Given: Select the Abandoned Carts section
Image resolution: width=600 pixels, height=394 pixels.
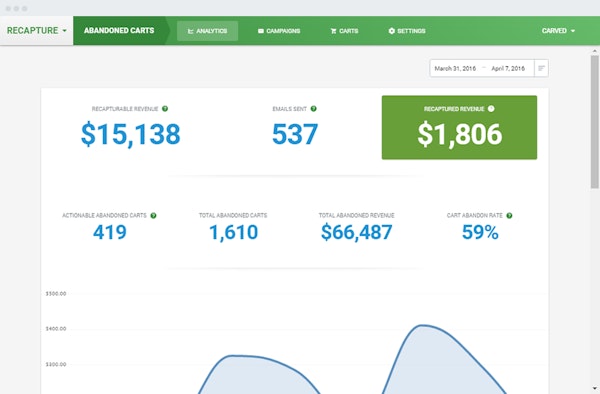Looking at the screenshot, I should 119,30.
